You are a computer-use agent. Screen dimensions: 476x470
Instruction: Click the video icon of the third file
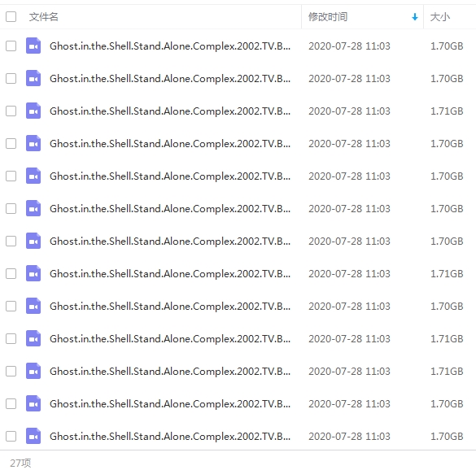[33, 111]
